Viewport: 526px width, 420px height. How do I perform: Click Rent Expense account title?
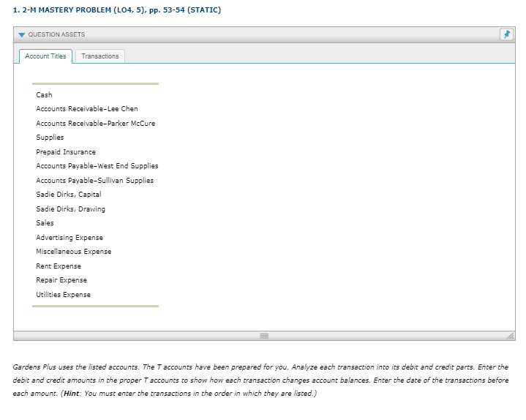coord(59,266)
